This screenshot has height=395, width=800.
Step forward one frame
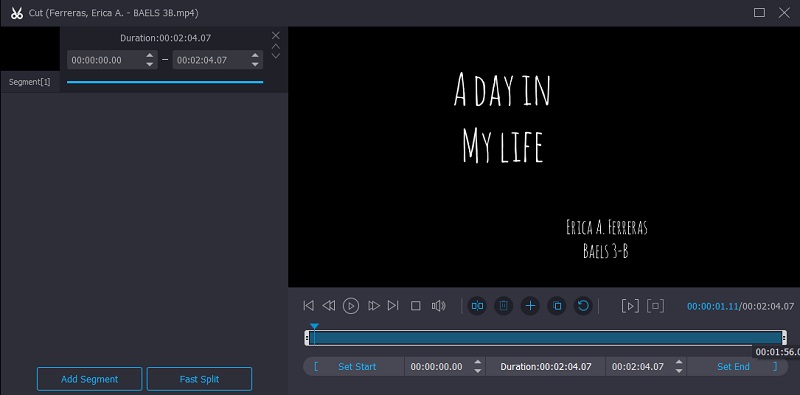[374, 306]
